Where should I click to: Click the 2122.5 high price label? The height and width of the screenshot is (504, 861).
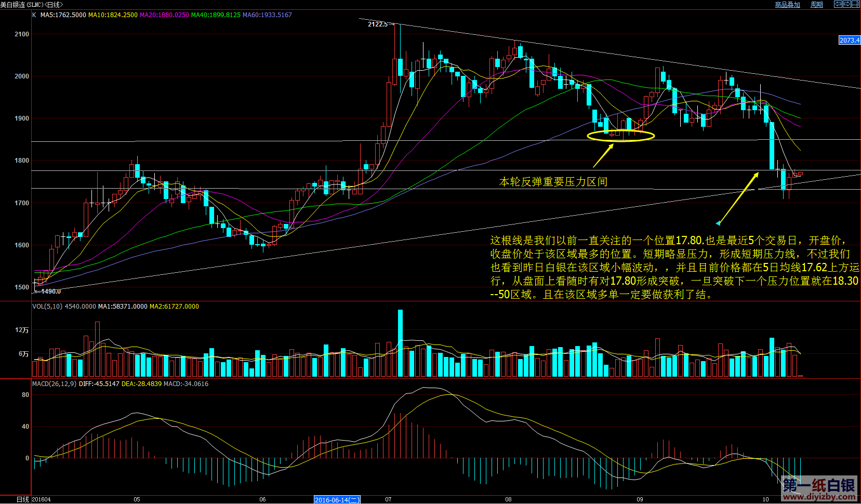point(377,24)
